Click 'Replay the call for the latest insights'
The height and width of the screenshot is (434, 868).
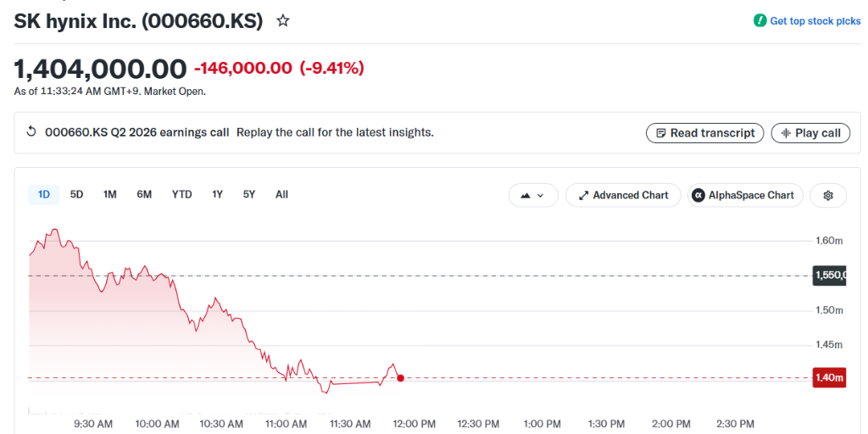(x=335, y=133)
